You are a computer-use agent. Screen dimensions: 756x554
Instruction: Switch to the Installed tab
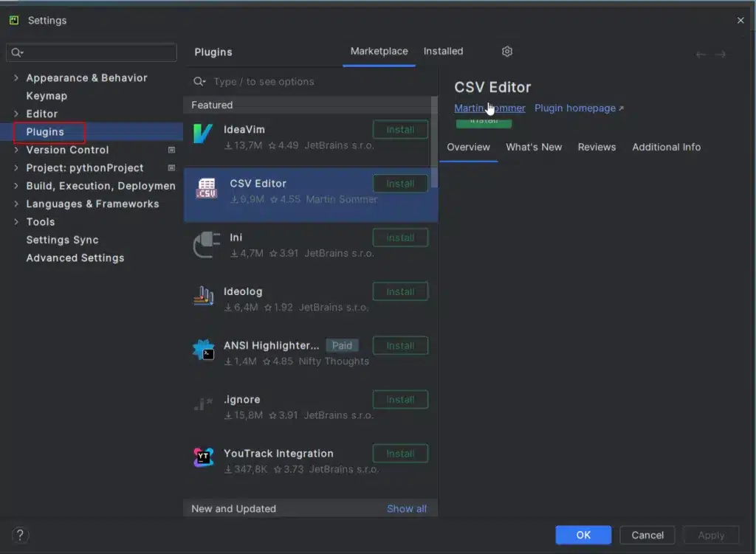click(x=443, y=51)
